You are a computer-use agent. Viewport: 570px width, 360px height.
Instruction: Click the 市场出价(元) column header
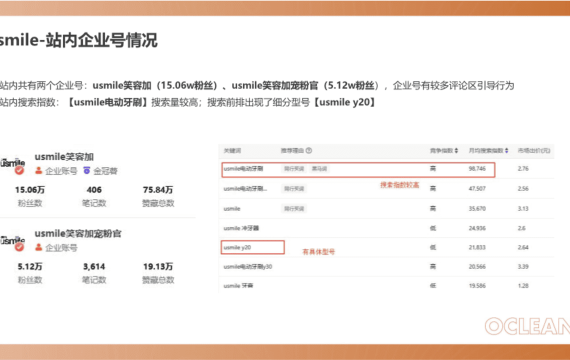(x=534, y=151)
